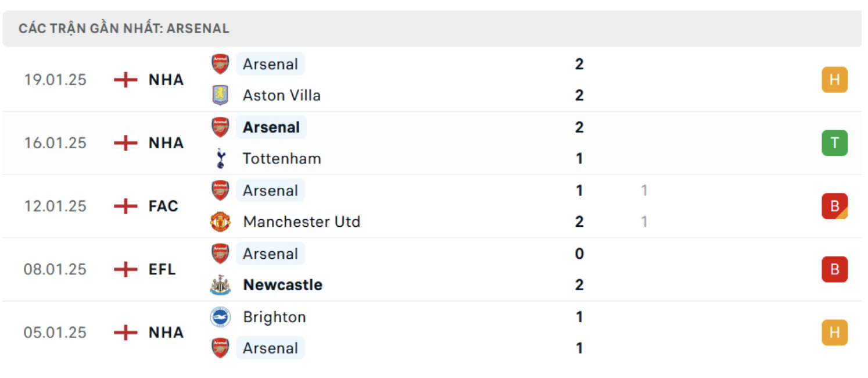The image size is (868, 378).
Task: Click the Newcastle club crest
Action: click(220, 285)
